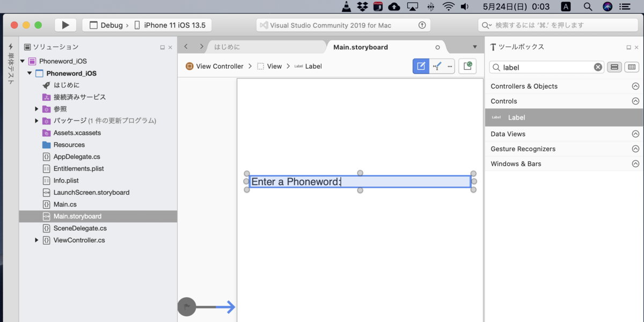This screenshot has height=322, width=644.
Task: Select the Enter a Phoneword label on the canvas
Action: click(360, 181)
